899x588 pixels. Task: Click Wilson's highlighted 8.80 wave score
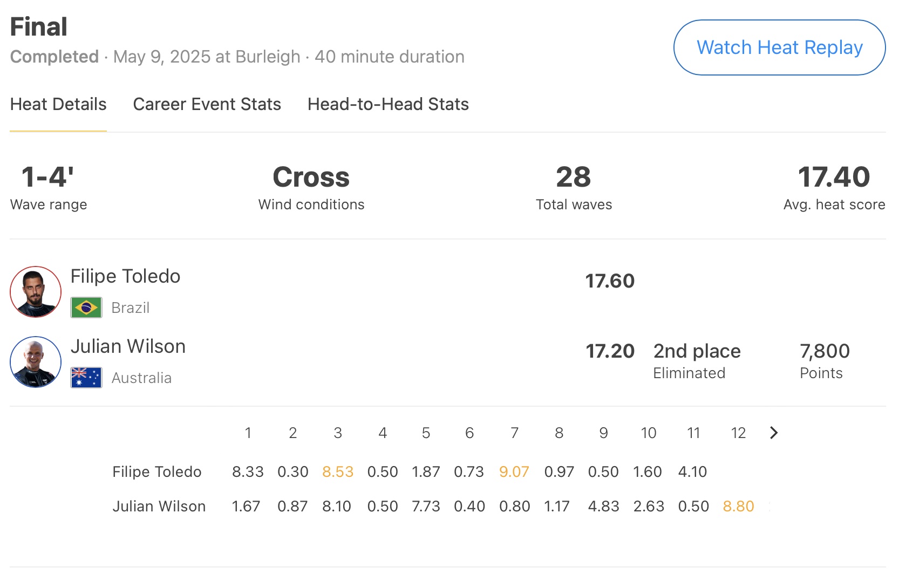(738, 507)
